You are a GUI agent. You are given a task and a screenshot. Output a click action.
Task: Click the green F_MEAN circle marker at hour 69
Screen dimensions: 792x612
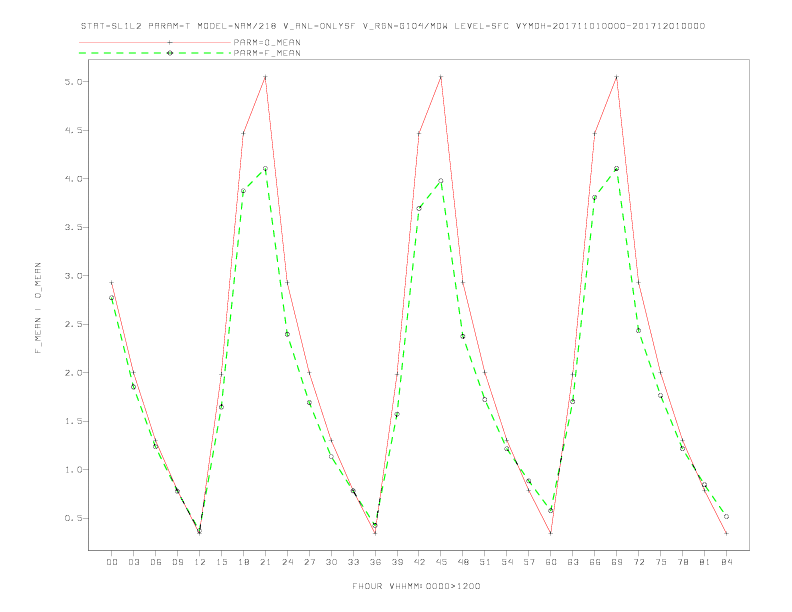[x=617, y=169]
